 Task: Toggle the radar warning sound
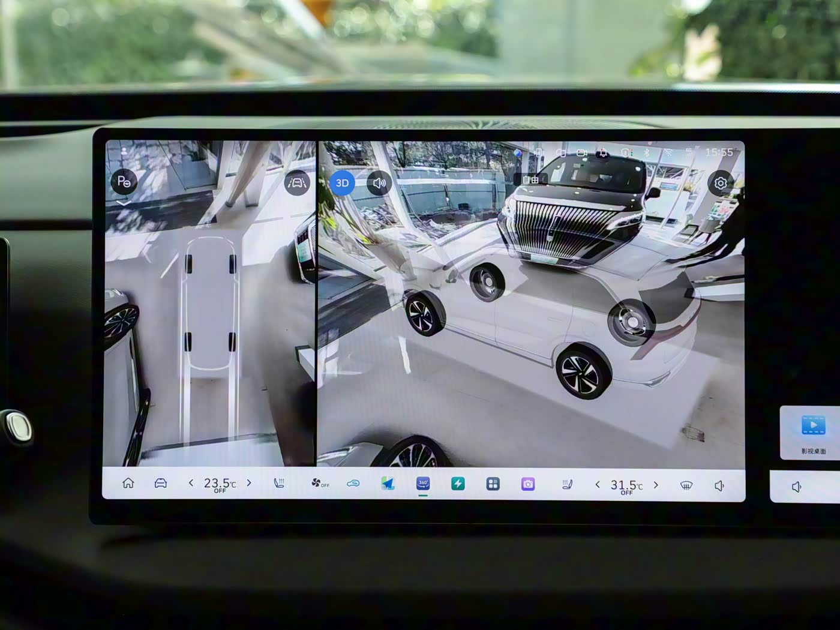(x=379, y=183)
